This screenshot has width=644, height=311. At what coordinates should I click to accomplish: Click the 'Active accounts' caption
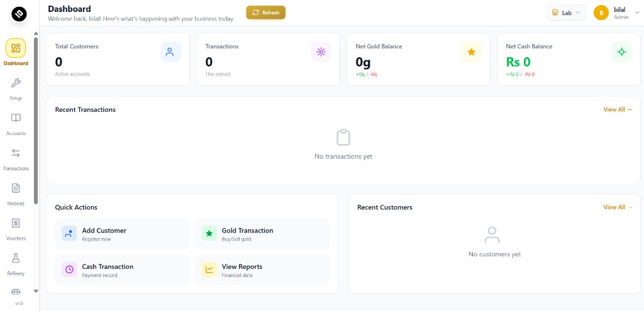point(72,74)
